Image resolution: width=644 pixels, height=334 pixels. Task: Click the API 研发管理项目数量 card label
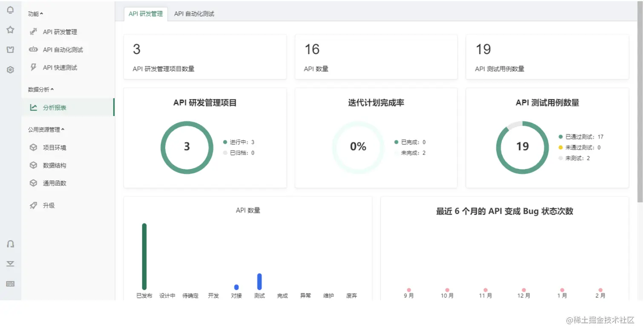click(164, 69)
